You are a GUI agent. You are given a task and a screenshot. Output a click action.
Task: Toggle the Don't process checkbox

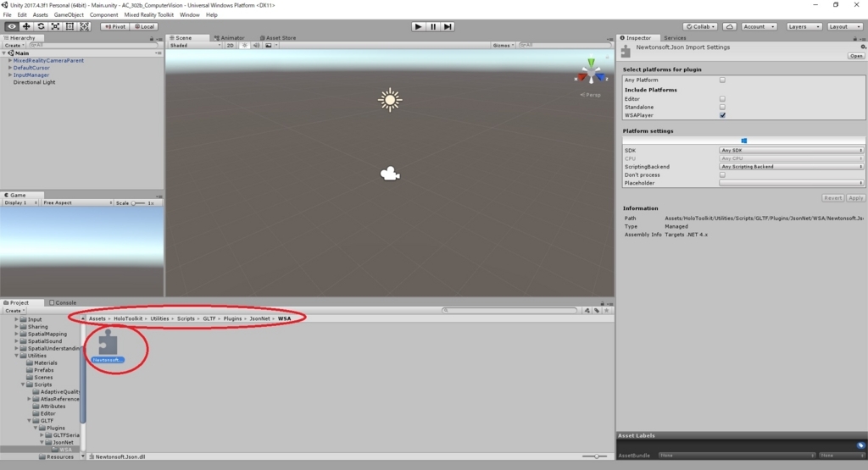[722, 174]
